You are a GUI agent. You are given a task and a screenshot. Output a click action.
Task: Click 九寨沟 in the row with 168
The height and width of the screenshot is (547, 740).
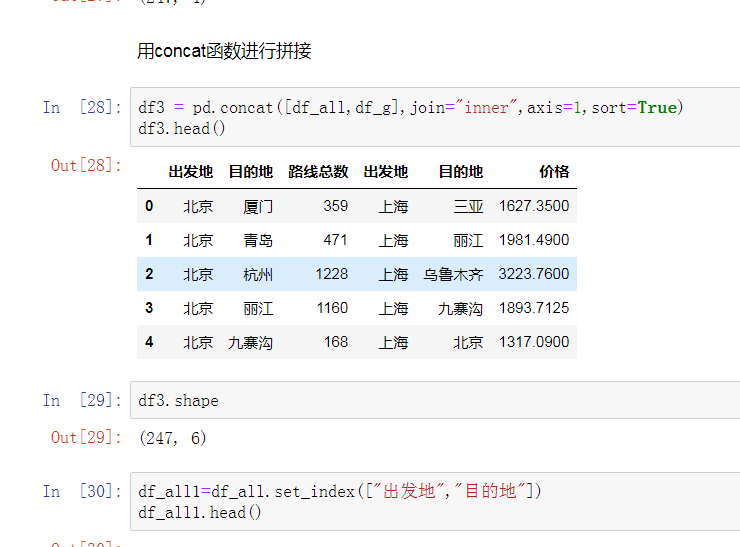250,342
